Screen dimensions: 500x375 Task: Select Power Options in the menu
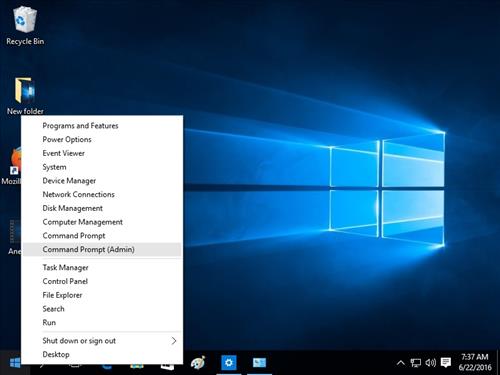coord(102,139)
